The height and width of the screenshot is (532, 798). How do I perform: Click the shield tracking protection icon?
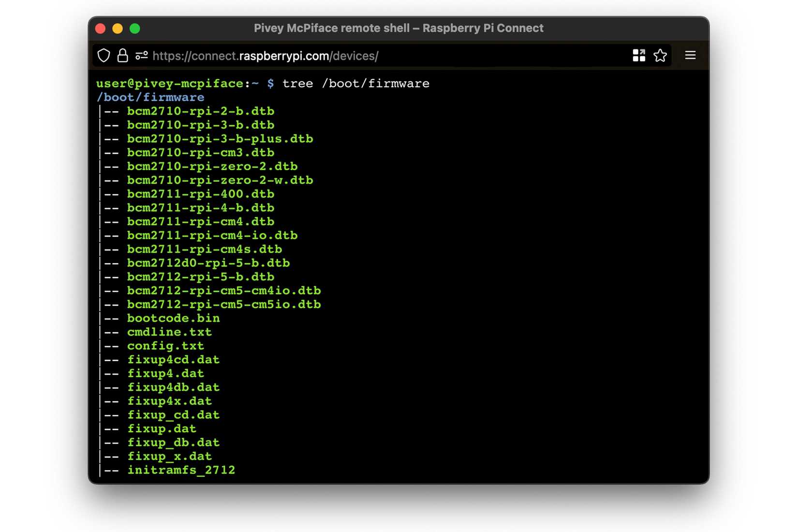pos(103,56)
